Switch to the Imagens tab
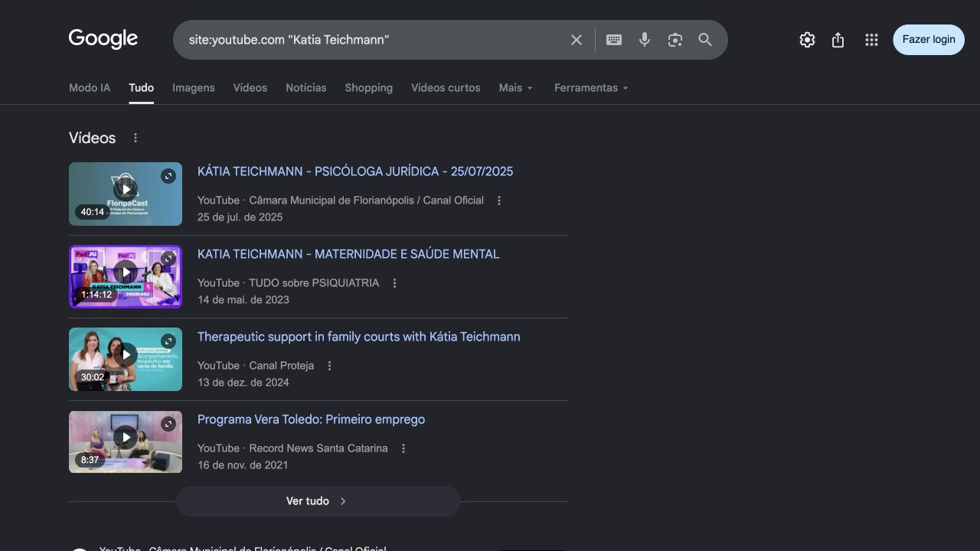 point(194,88)
